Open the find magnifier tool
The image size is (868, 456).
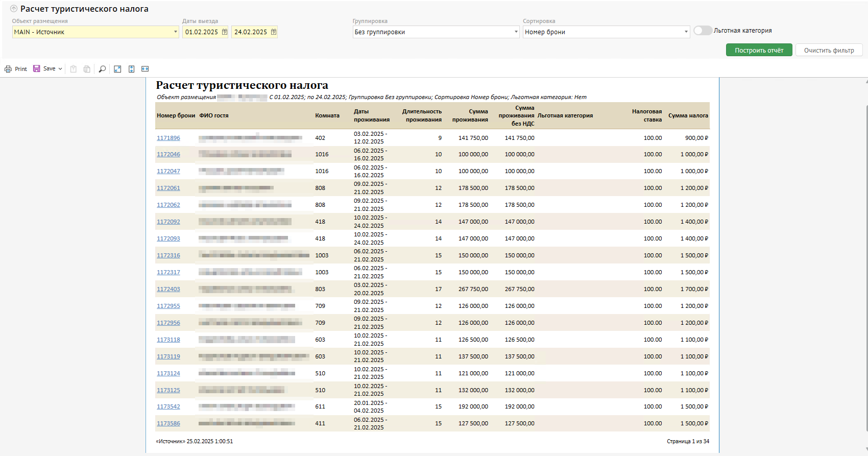point(102,69)
